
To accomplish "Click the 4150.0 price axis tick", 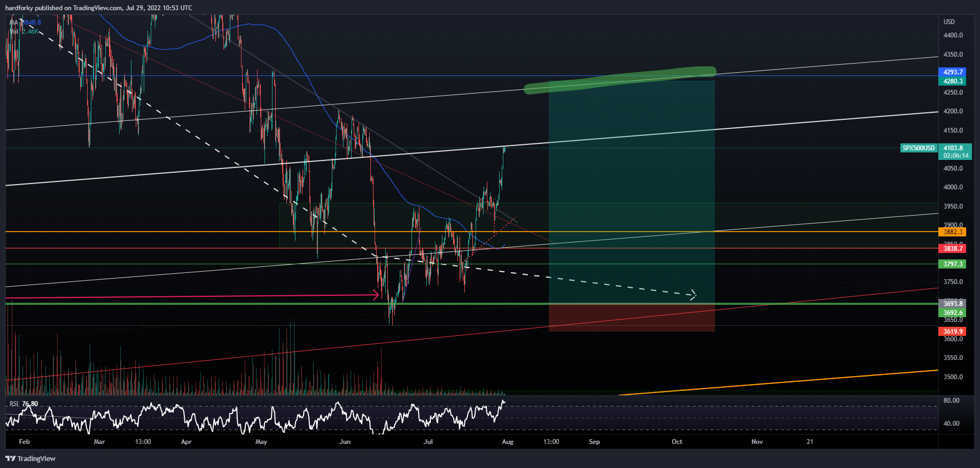I will (953, 131).
